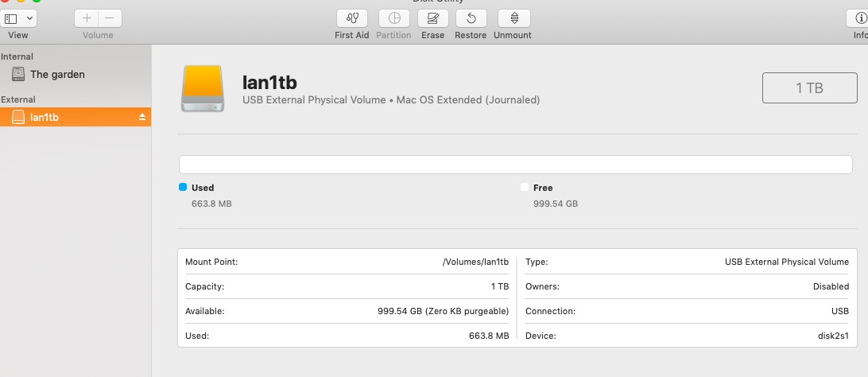
Task: Click the add volume plus button
Action: pyautogui.click(x=87, y=18)
